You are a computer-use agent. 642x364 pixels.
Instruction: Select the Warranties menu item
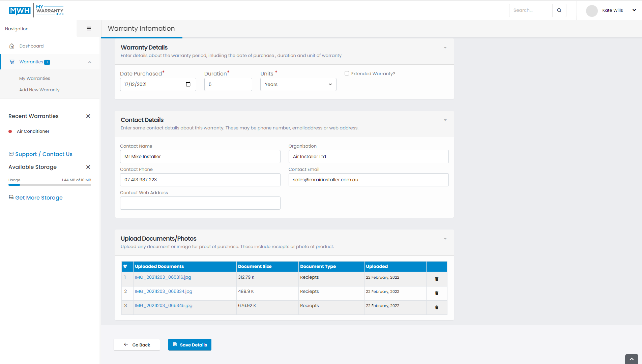pyautogui.click(x=50, y=62)
